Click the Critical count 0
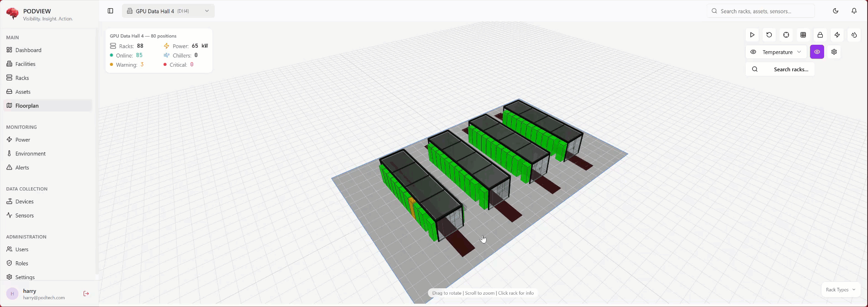868x307 pixels. [x=192, y=65]
